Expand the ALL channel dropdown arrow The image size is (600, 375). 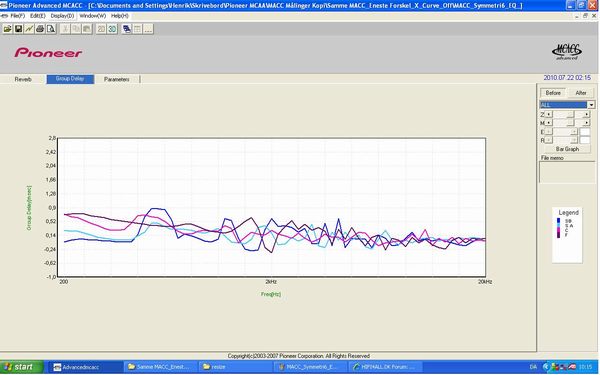click(x=591, y=105)
